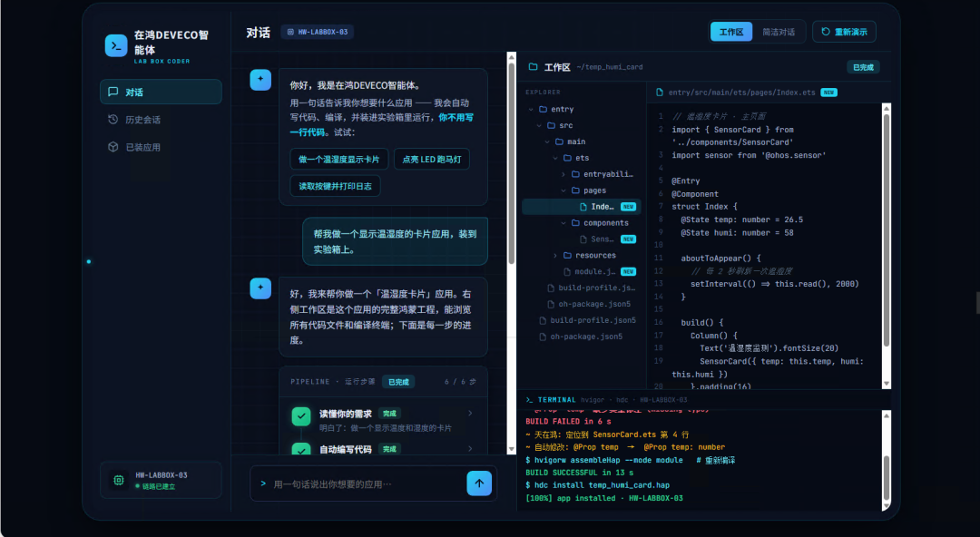Click file icon in editor tab
980x537 pixels.
click(660, 93)
